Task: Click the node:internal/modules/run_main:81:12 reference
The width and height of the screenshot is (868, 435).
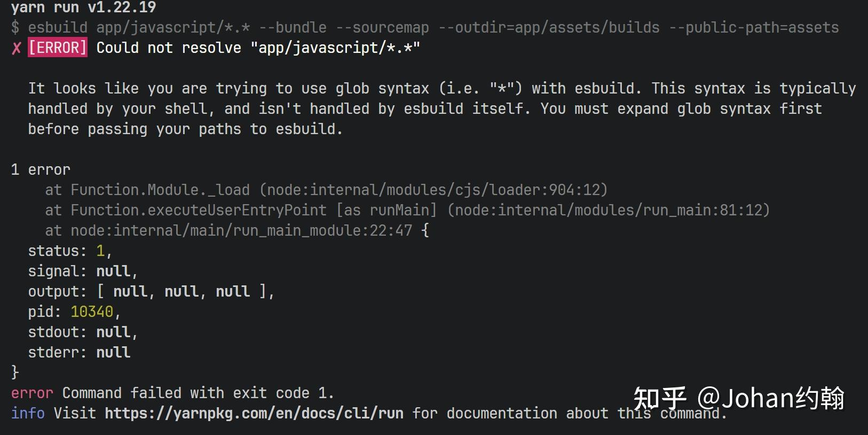Action: click(x=609, y=210)
